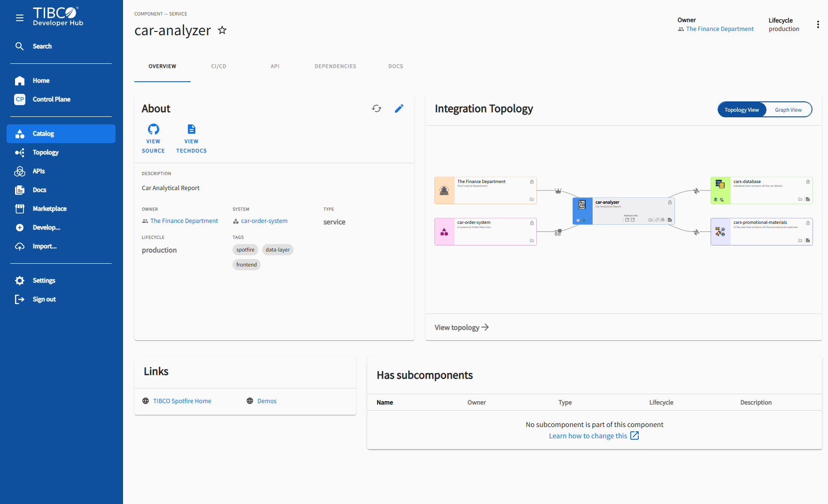Image resolution: width=828 pixels, height=504 pixels.
Task: Switch to Graph View
Action: tap(788, 110)
